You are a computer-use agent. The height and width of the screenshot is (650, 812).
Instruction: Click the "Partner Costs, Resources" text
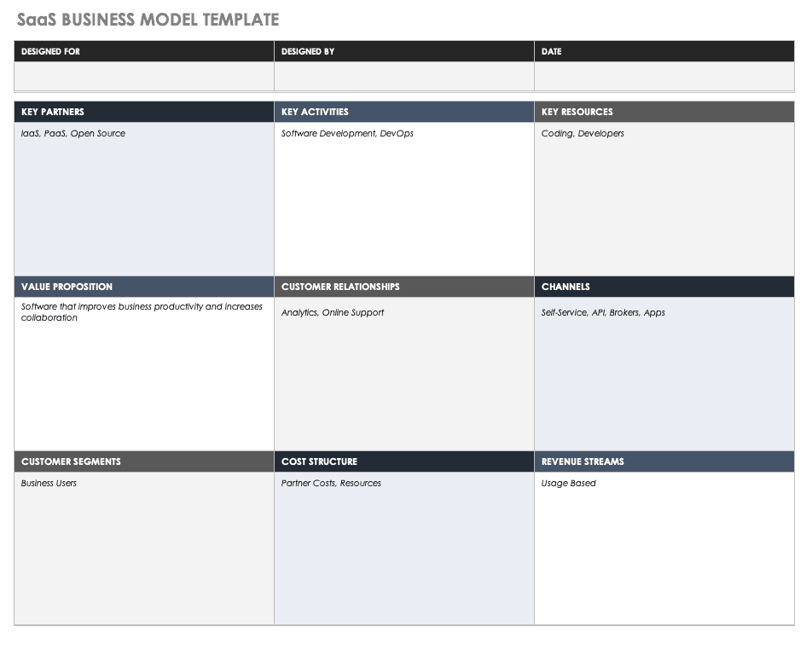[331, 484]
